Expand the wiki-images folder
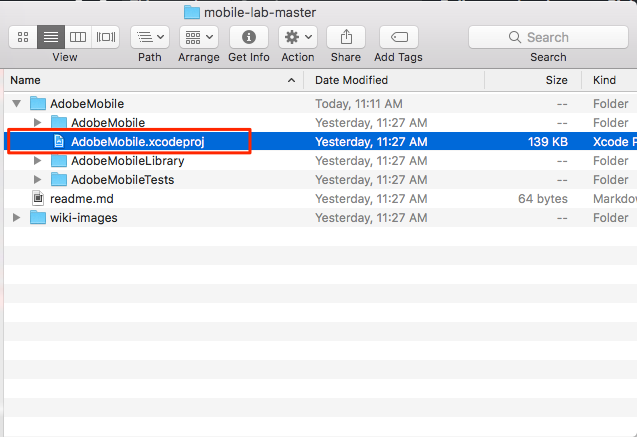The width and height of the screenshot is (637, 437). click(16, 218)
